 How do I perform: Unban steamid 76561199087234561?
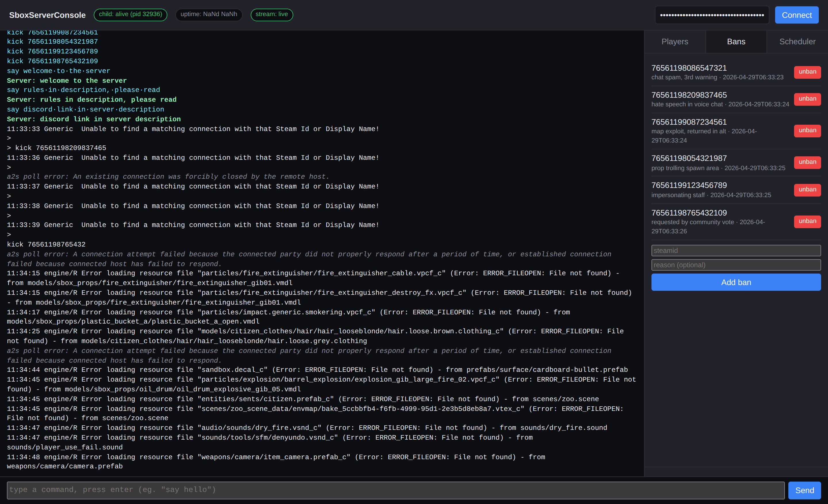(x=807, y=131)
